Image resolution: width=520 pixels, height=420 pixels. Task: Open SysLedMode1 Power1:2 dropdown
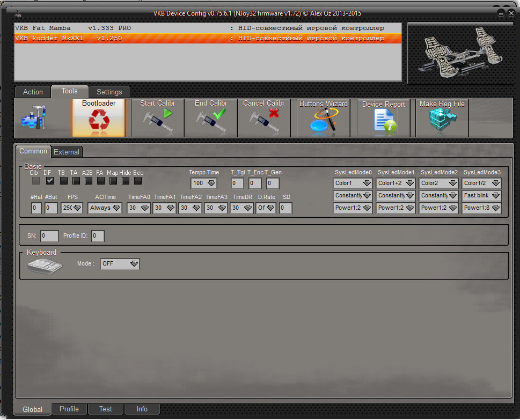pyautogui.click(x=396, y=208)
